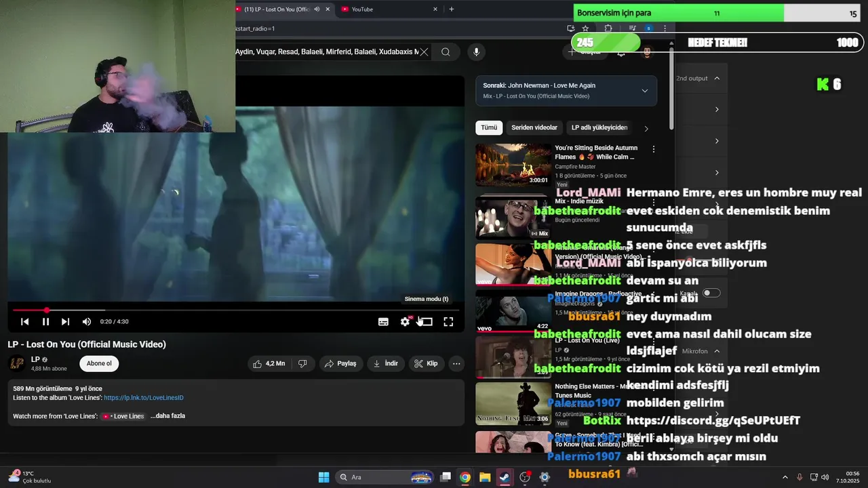The image size is (868, 488).
Task: Open the Chrome three-dot menu
Action: (x=665, y=28)
